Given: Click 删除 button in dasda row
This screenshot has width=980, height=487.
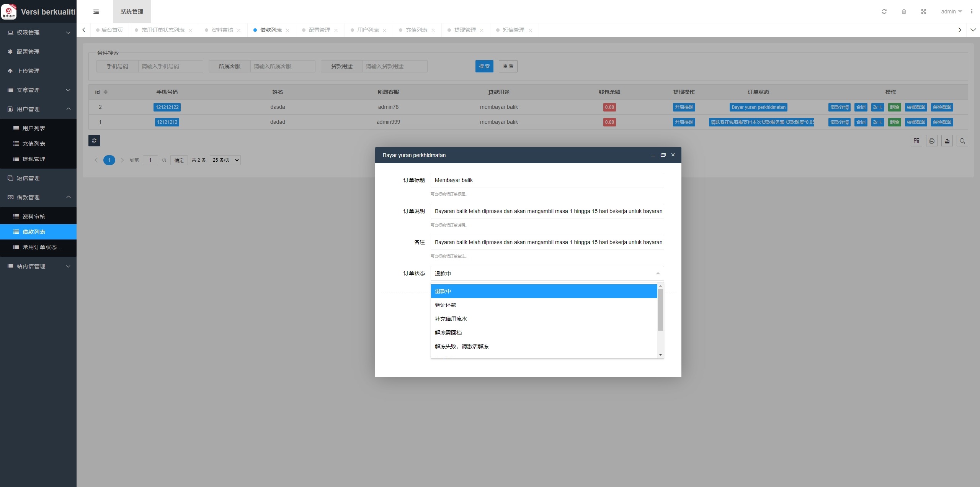Looking at the screenshot, I should [x=894, y=107].
